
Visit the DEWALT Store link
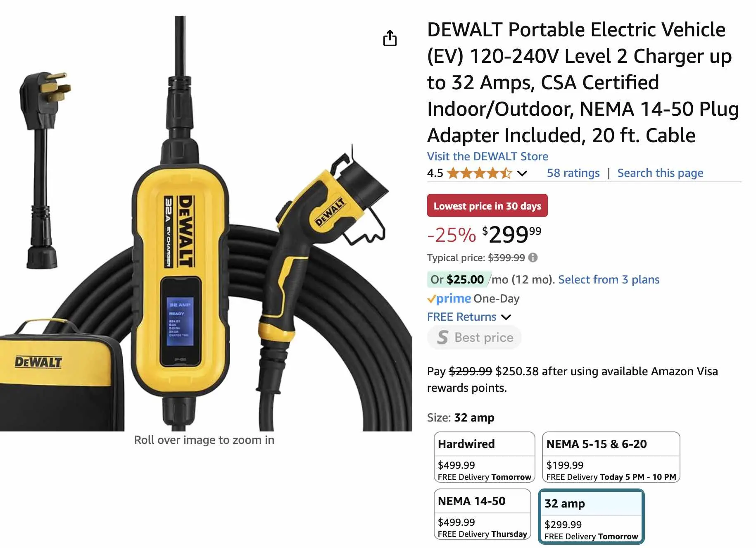[487, 157]
